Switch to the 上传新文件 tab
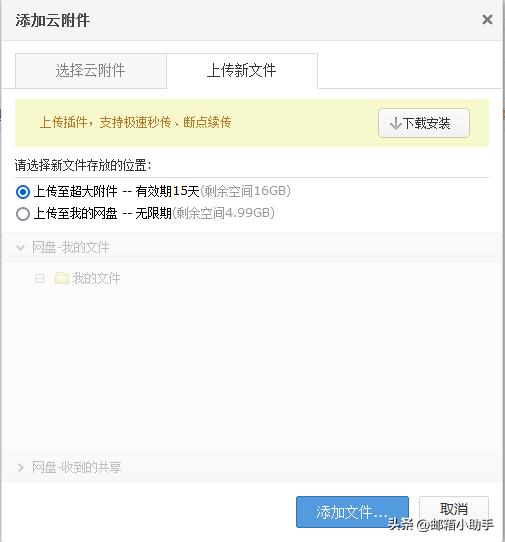The width and height of the screenshot is (505, 542). [x=242, y=71]
